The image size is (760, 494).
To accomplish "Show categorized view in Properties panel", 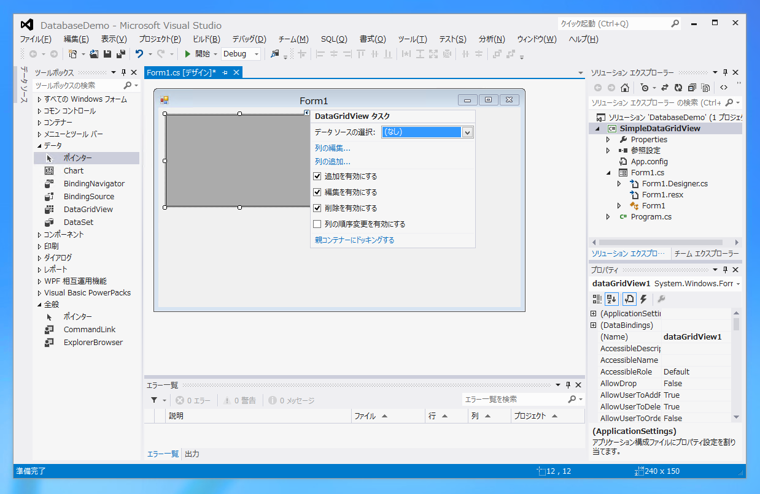I will click(597, 299).
